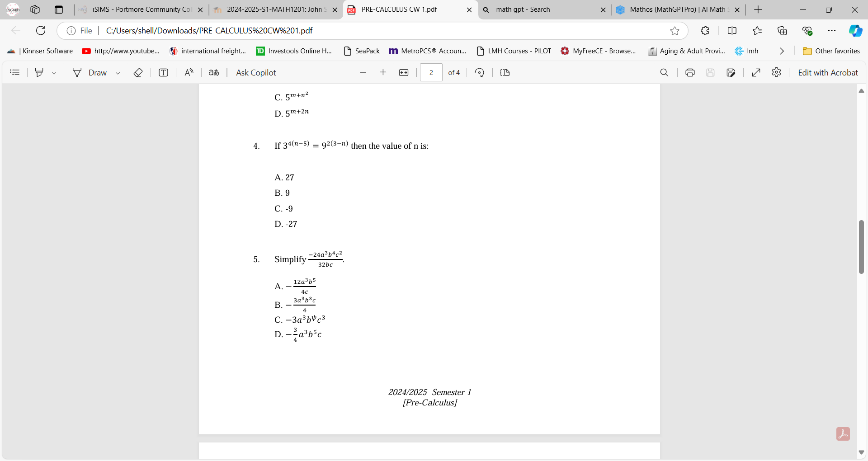This screenshot has height=461, width=868.
Task: Close the PRE-CALCULUS CW 1.pdf tab
Action: tap(469, 9)
